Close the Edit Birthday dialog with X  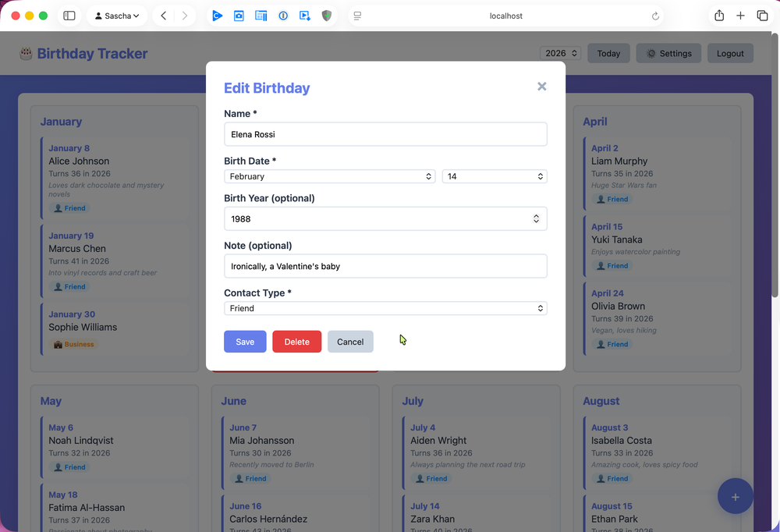pos(542,87)
